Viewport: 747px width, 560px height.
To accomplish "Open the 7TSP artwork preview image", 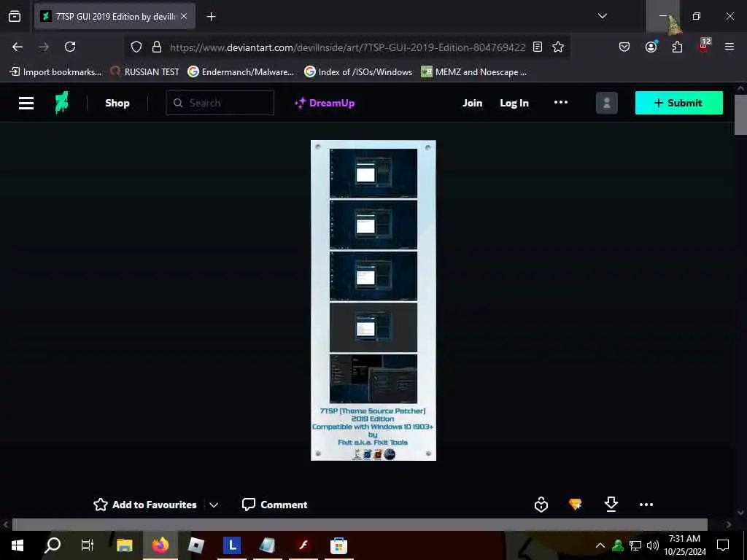I will 373,300.
